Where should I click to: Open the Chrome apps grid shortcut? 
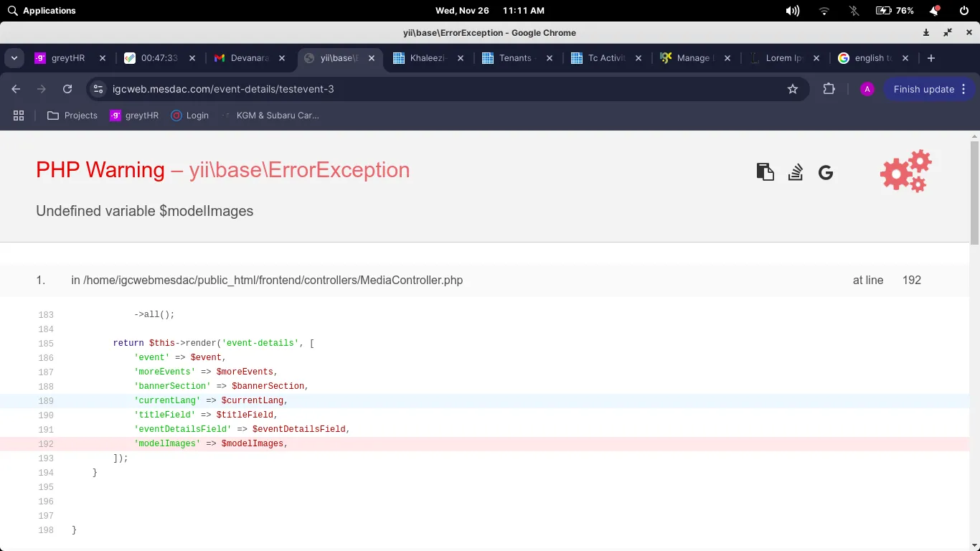click(x=19, y=116)
